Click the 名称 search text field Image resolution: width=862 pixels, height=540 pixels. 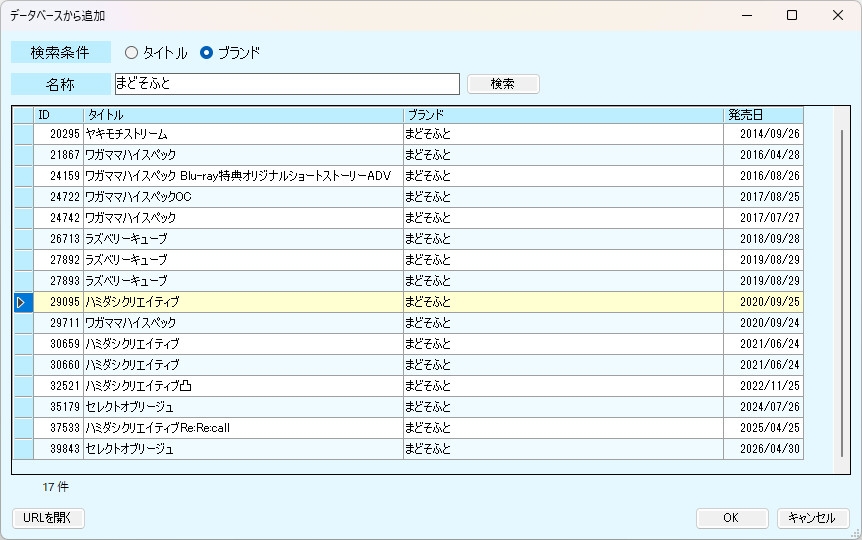(x=287, y=84)
